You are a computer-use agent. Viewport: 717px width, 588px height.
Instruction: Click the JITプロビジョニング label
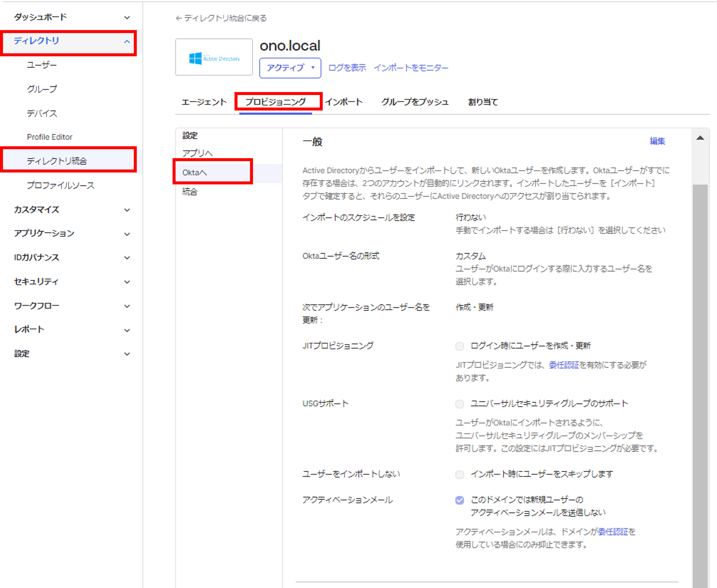tap(338, 346)
